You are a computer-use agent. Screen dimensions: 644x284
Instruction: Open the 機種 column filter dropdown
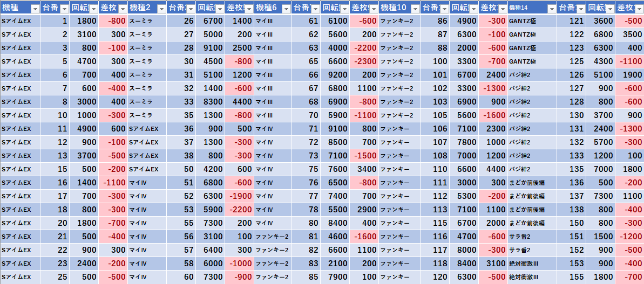point(35,9)
